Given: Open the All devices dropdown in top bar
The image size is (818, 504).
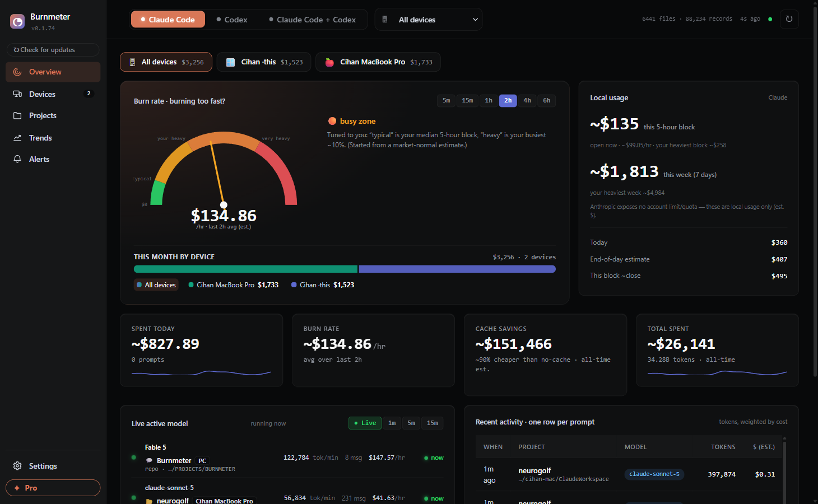Looking at the screenshot, I should 429,19.
